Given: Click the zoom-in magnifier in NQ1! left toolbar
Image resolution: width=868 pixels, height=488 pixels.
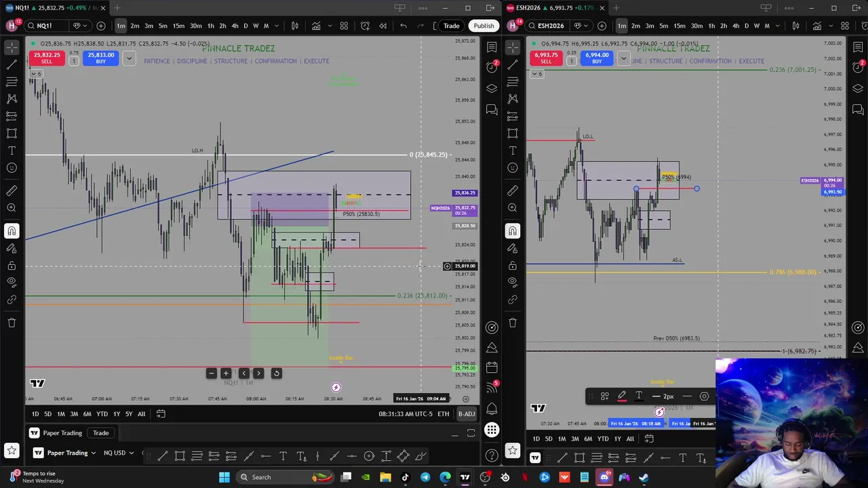Looking at the screenshot, I should coord(12,208).
